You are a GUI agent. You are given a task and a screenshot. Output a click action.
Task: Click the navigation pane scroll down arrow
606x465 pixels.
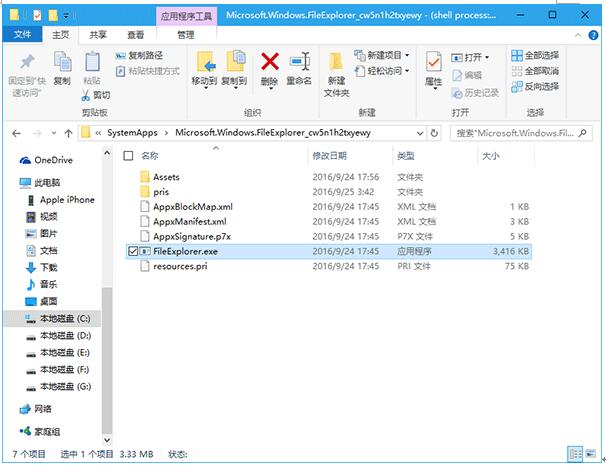point(107,440)
